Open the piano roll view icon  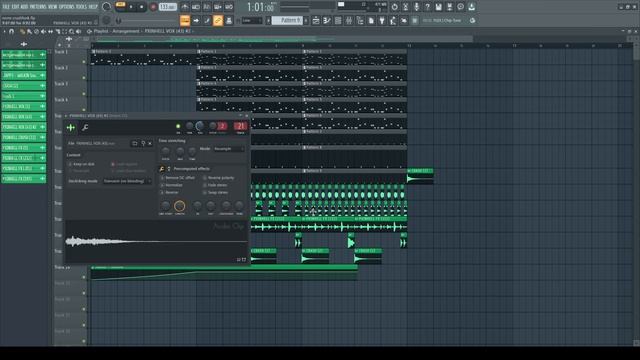click(x=327, y=20)
